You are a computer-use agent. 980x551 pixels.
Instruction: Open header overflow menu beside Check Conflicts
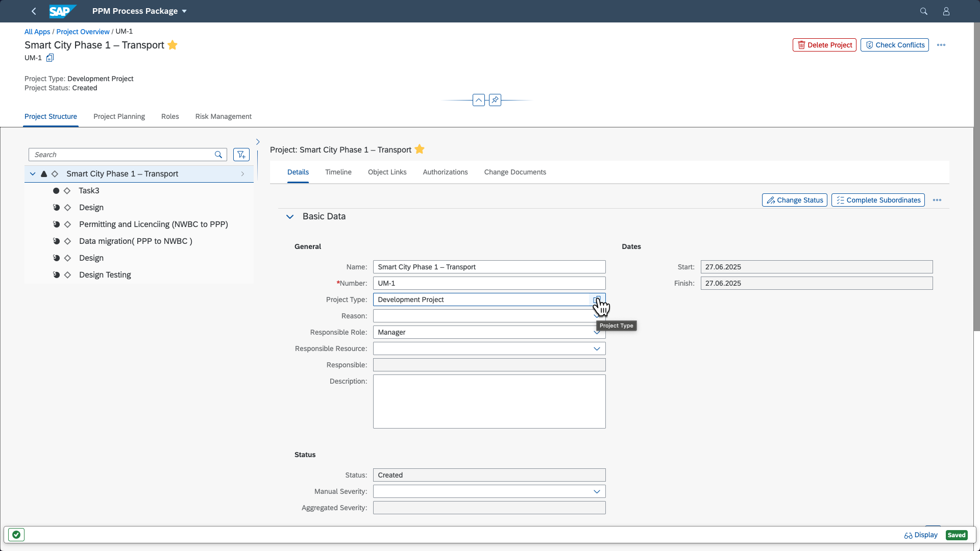[x=941, y=45]
